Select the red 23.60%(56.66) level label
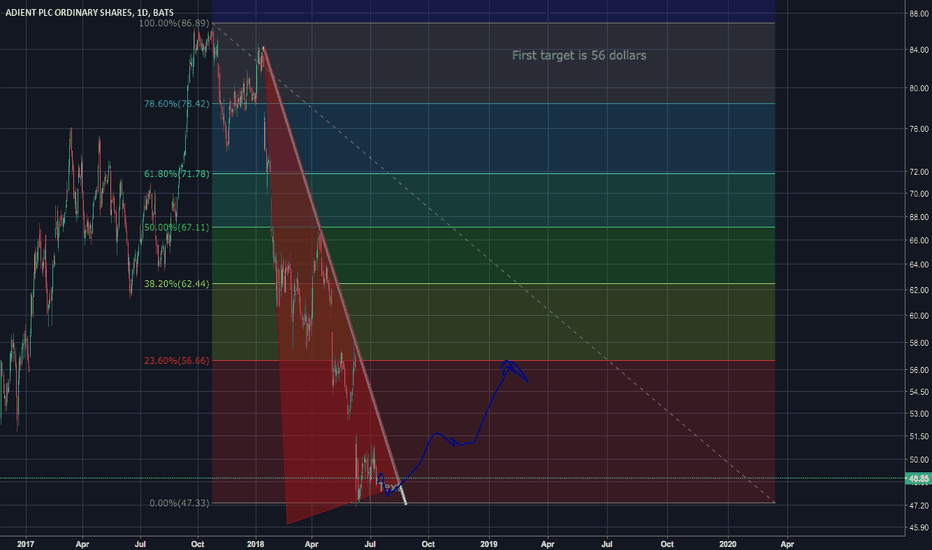Image resolution: width=932 pixels, height=550 pixels. [x=177, y=360]
